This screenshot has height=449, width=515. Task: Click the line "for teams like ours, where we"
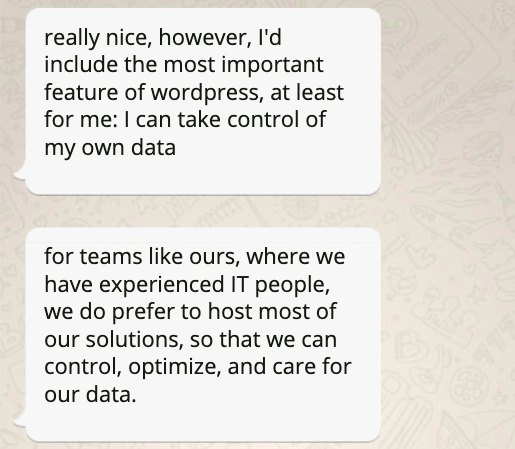point(195,256)
